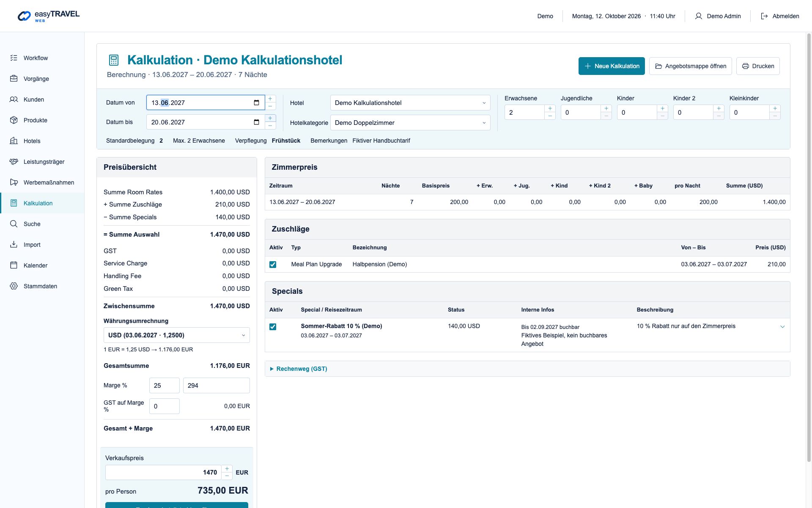Open the Währungsumrechnung currency dropdown

(177, 335)
